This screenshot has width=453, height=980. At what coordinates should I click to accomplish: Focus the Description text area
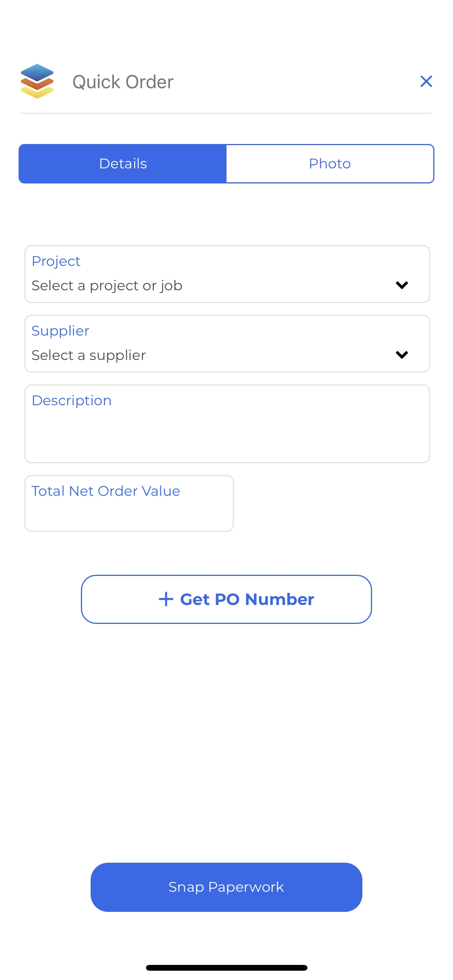tap(227, 424)
